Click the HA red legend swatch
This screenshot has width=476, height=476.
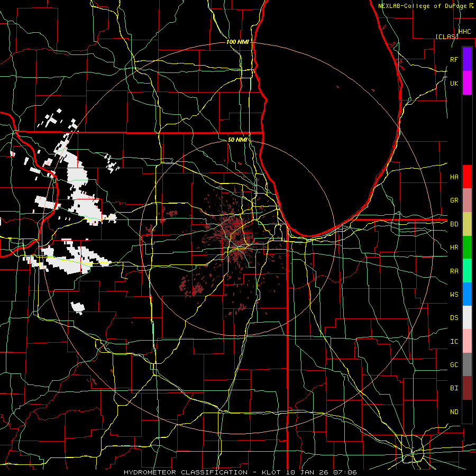(x=467, y=177)
